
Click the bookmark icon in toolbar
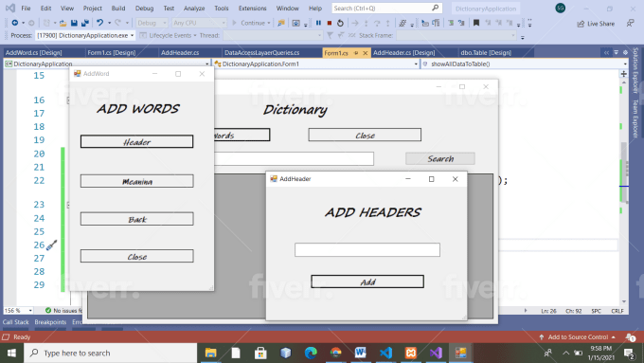tap(476, 23)
